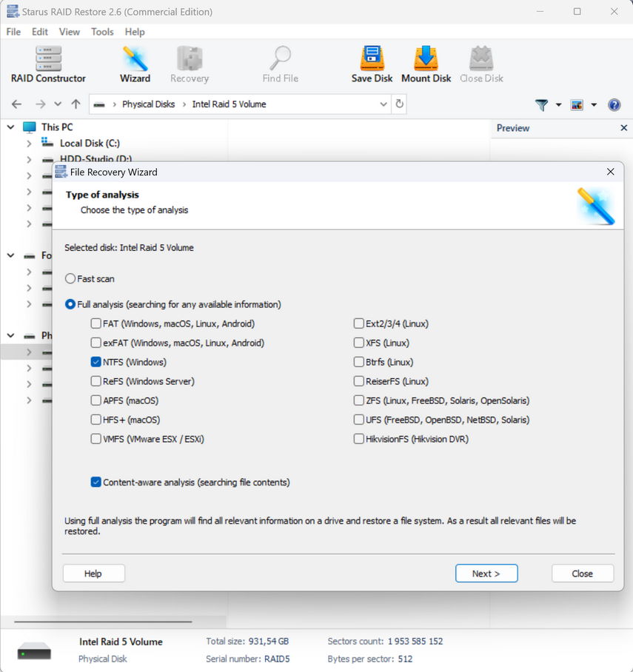Select Local Disk (C:) in tree
This screenshot has width=633, height=672.
point(90,143)
